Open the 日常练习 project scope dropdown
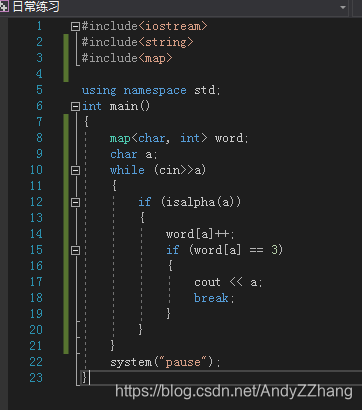This screenshot has height=410, width=362. coord(343,7)
